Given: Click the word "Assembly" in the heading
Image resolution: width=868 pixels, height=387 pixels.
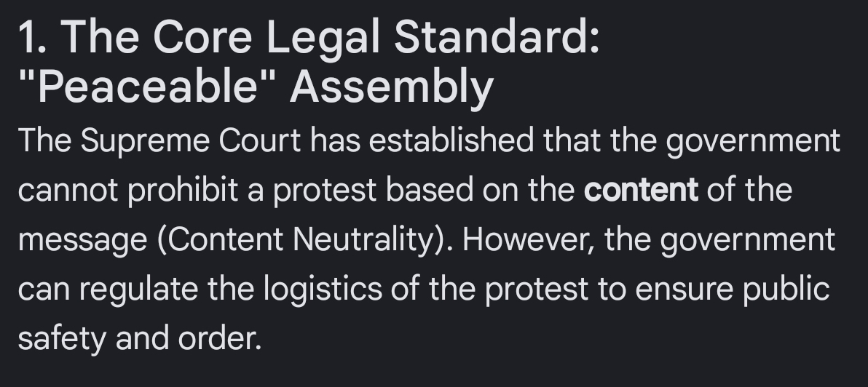Looking at the screenshot, I should coord(391,86).
